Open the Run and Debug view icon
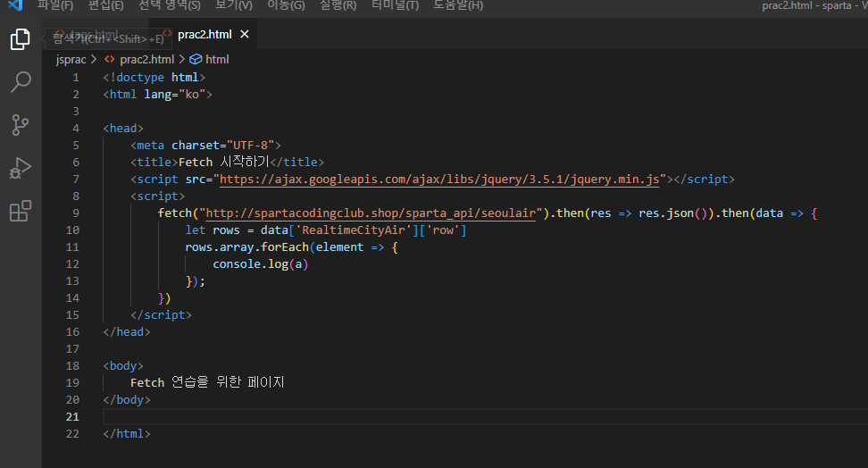This screenshot has width=868, height=468. [21, 168]
